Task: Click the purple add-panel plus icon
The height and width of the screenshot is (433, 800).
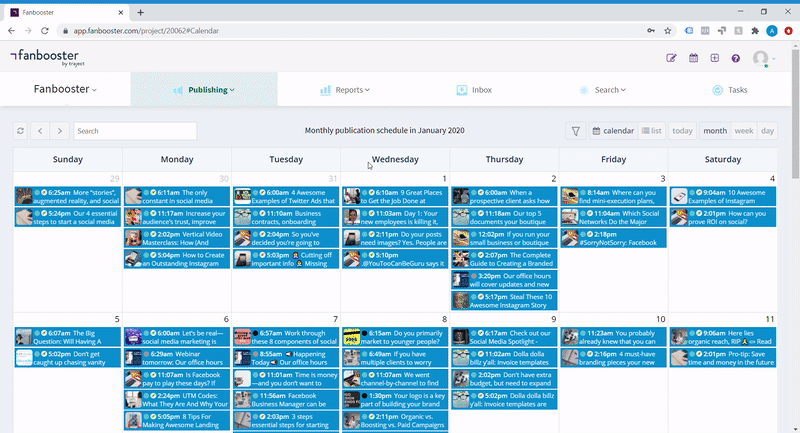Action: tap(715, 58)
